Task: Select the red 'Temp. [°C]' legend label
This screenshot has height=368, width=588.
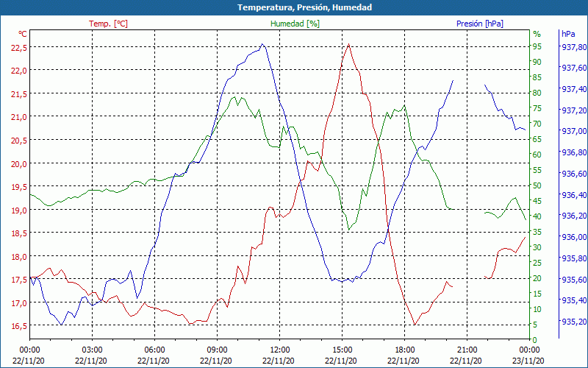Action: coord(108,24)
